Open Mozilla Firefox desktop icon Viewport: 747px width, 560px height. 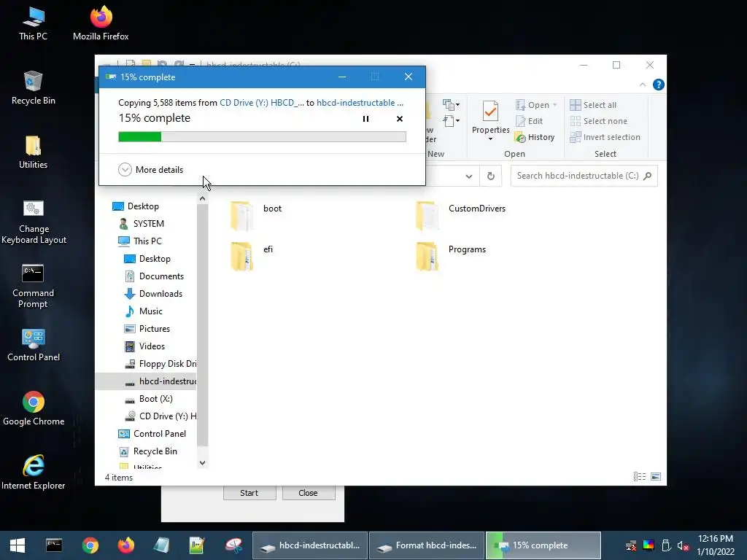[101, 24]
